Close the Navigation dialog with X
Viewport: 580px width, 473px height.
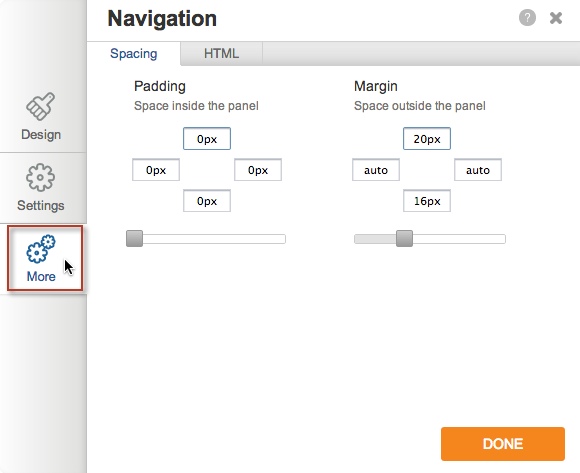point(556,18)
